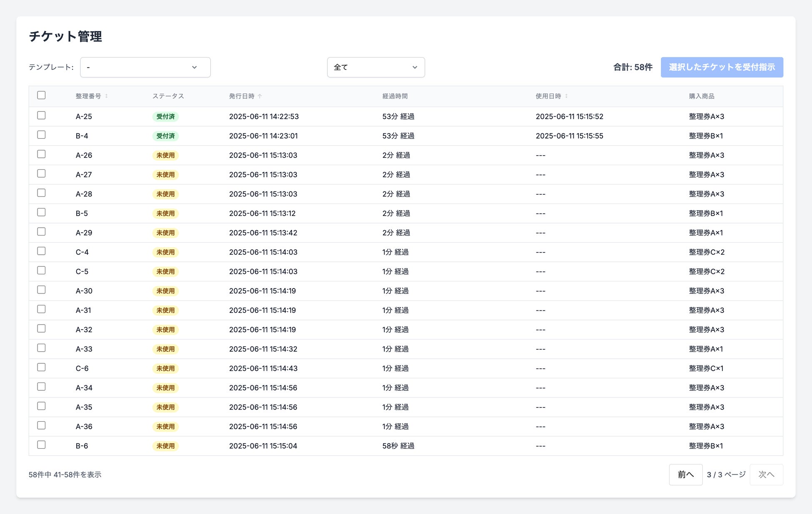Click 未使用 status badge for B-6
This screenshot has width=812, height=514.
coord(165,446)
